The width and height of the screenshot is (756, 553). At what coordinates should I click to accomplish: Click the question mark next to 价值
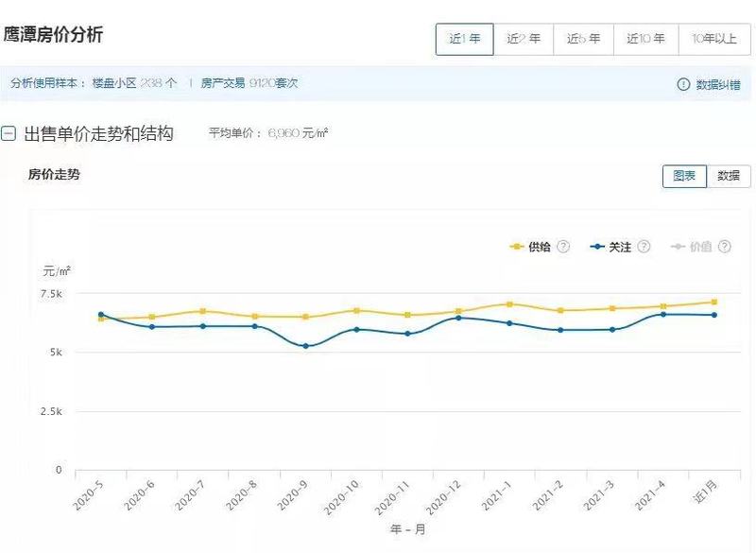click(x=724, y=246)
